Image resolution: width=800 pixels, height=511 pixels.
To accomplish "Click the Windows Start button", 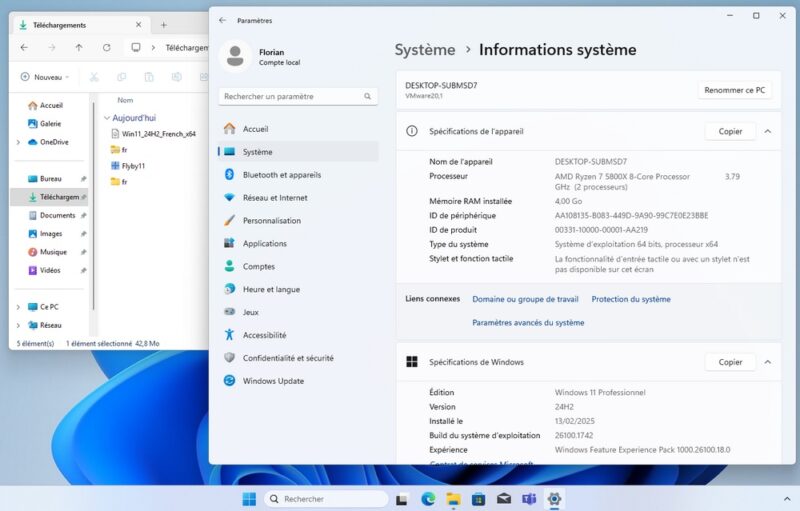I will pyautogui.click(x=249, y=498).
